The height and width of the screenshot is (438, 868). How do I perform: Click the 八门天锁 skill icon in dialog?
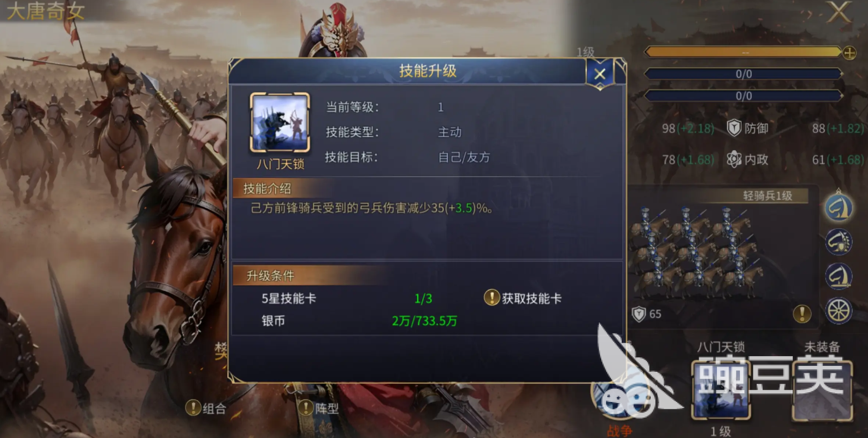[x=280, y=123]
